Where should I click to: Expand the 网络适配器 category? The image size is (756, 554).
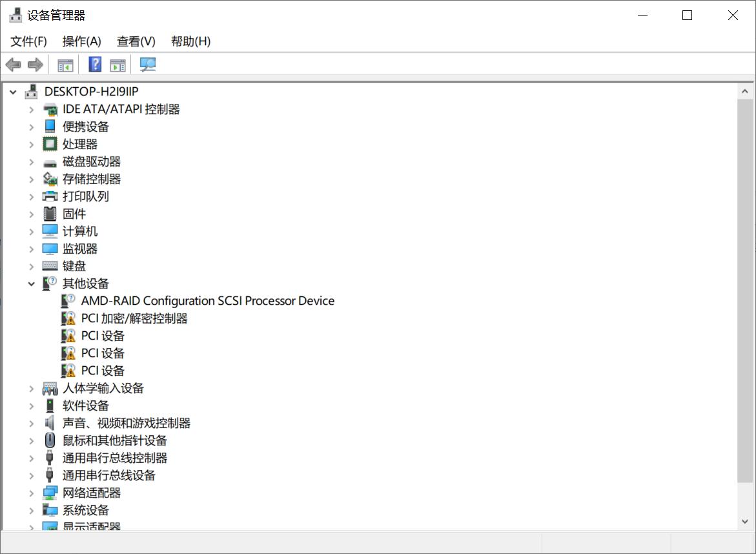[x=31, y=492]
